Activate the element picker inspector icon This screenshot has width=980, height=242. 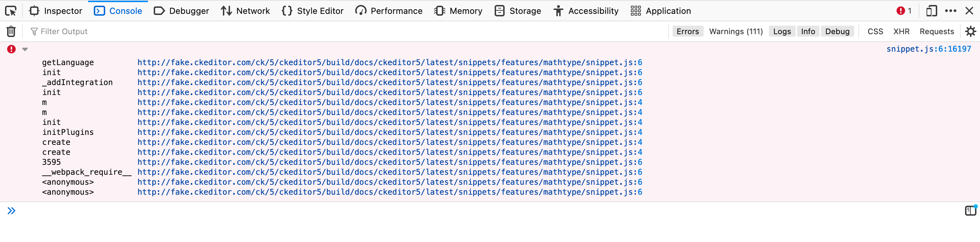click(x=11, y=11)
